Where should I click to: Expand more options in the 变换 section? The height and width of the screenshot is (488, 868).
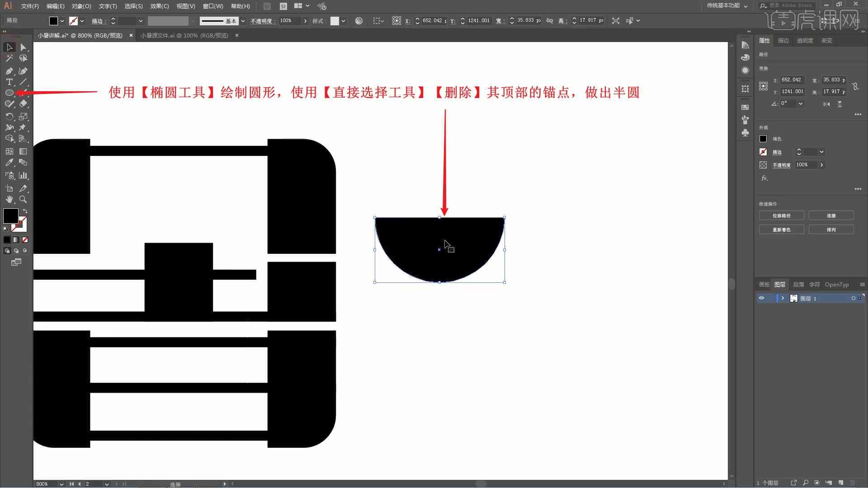(x=858, y=114)
